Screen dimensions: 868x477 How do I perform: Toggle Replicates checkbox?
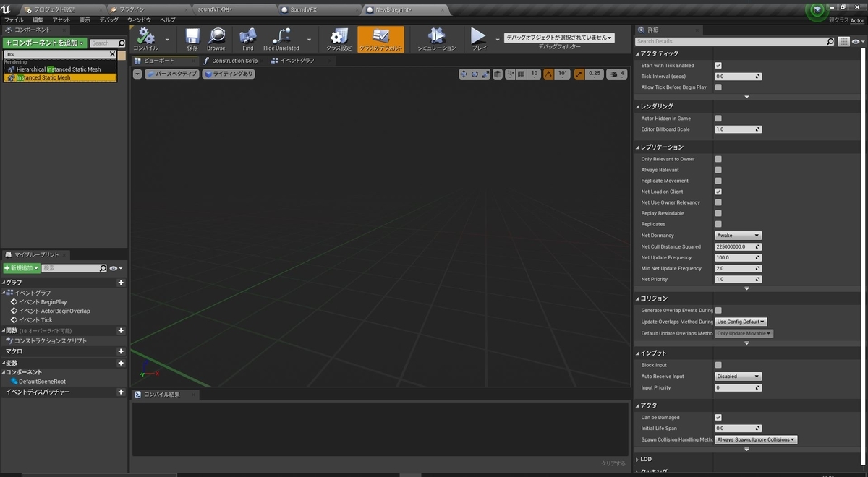(x=718, y=224)
